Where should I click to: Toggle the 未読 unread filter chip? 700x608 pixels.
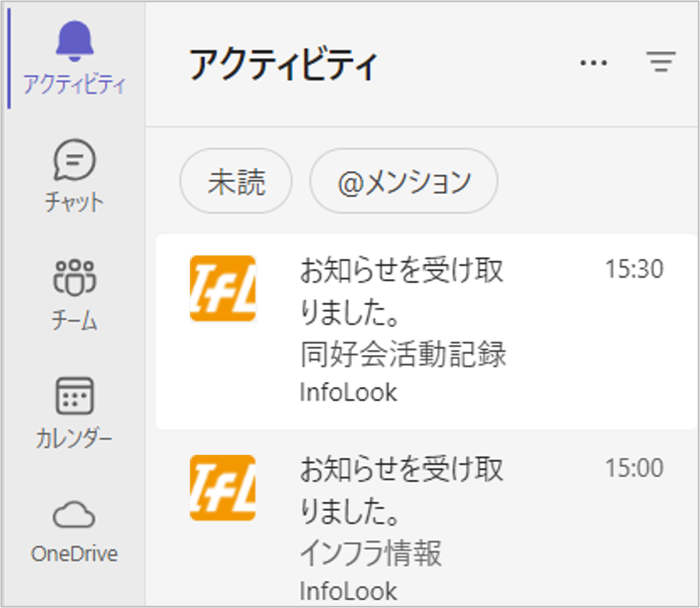point(236,182)
